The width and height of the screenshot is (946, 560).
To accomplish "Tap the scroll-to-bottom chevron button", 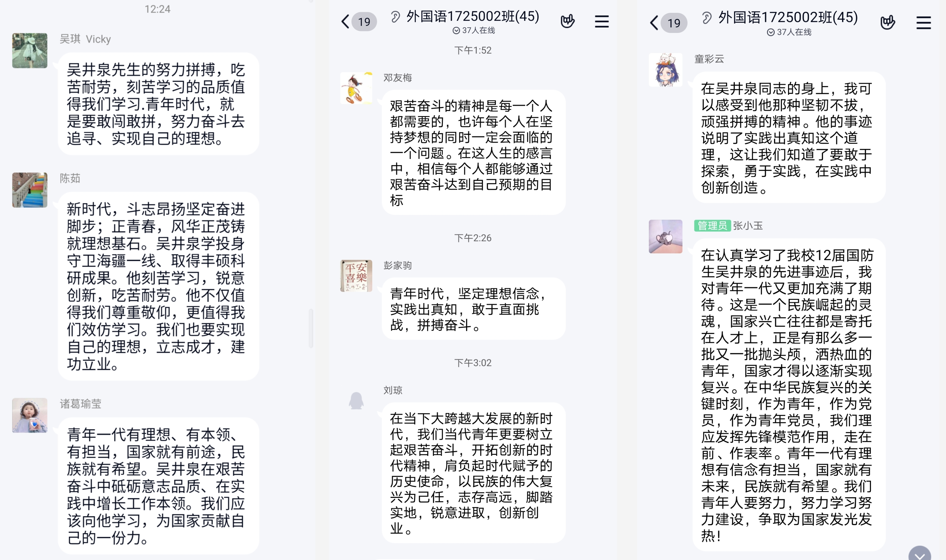I will pos(919,555).
